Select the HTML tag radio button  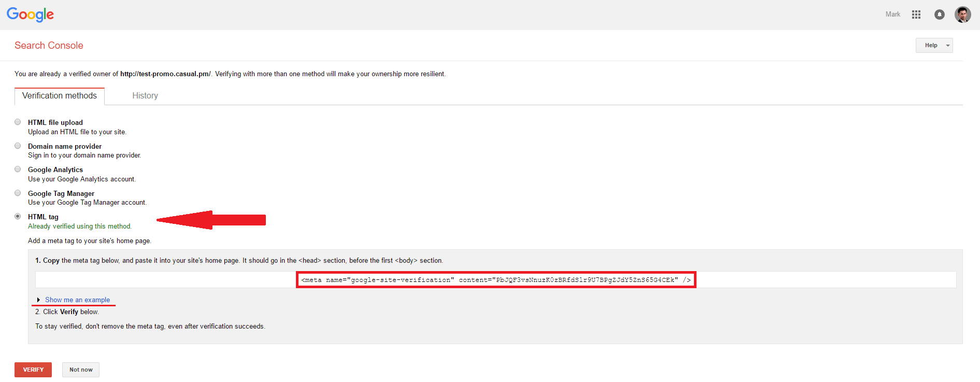point(18,217)
